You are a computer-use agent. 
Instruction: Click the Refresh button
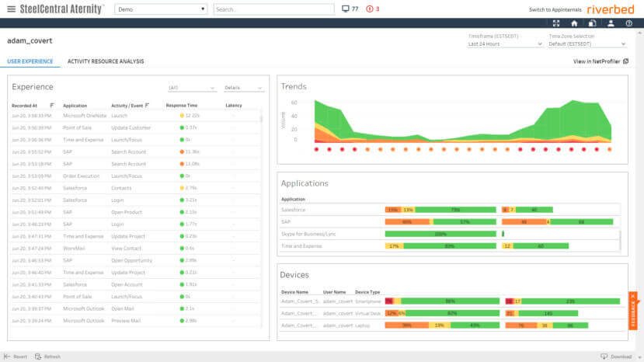48,357
